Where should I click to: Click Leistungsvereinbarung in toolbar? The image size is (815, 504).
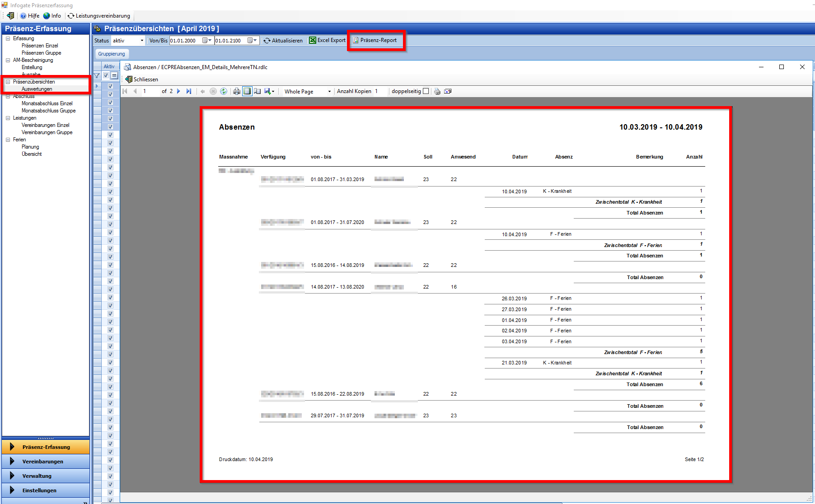pyautogui.click(x=99, y=16)
